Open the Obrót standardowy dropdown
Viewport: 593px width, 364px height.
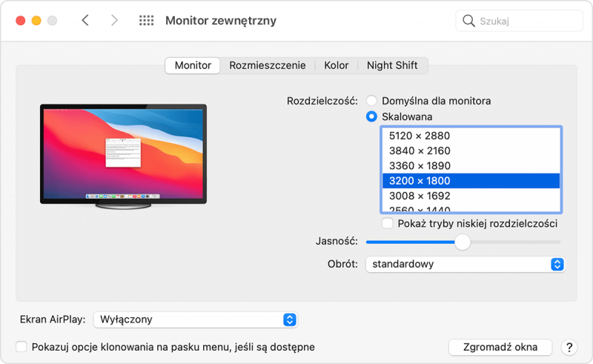pyautogui.click(x=465, y=264)
